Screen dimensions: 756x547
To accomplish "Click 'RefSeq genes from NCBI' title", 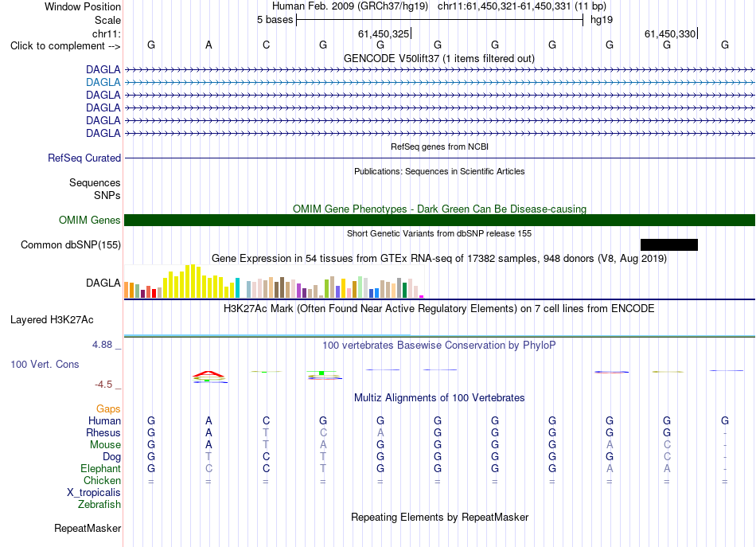I will [x=439, y=147].
